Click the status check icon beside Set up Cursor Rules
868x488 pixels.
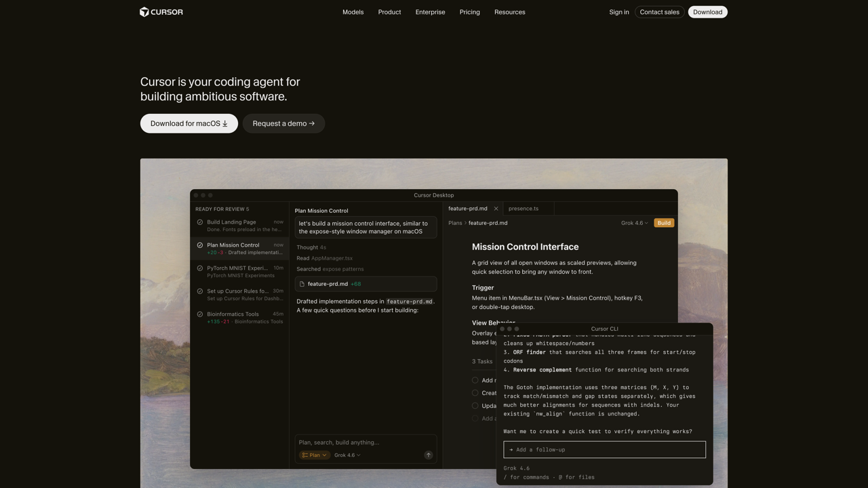point(200,291)
